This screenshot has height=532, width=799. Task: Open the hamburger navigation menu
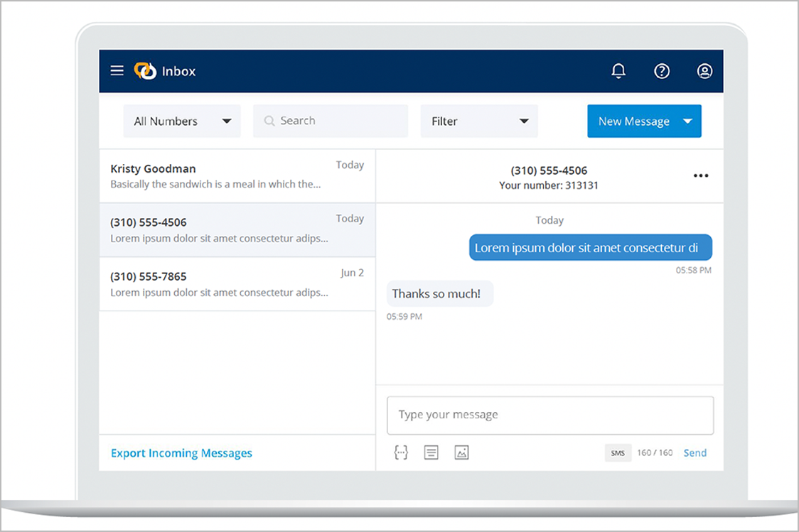[x=117, y=70]
